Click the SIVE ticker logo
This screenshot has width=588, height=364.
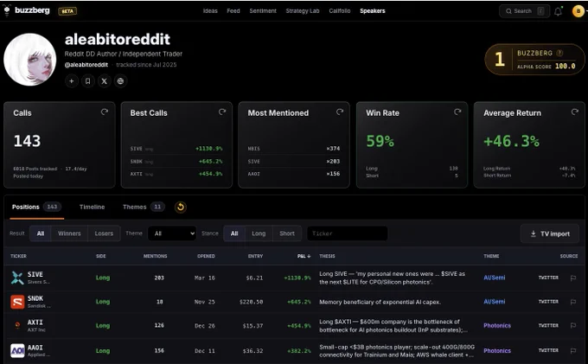[17, 278]
